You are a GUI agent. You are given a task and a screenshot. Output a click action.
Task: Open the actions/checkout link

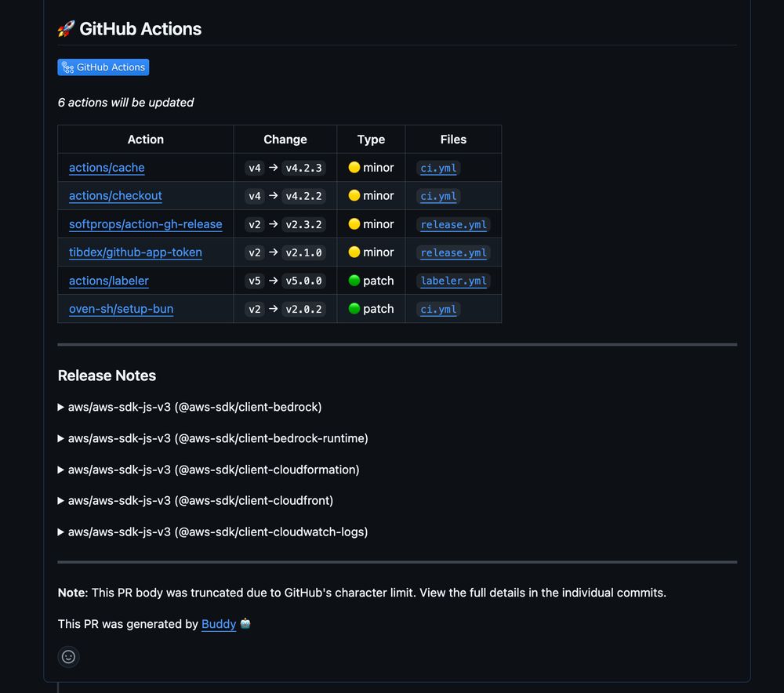tap(115, 195)
